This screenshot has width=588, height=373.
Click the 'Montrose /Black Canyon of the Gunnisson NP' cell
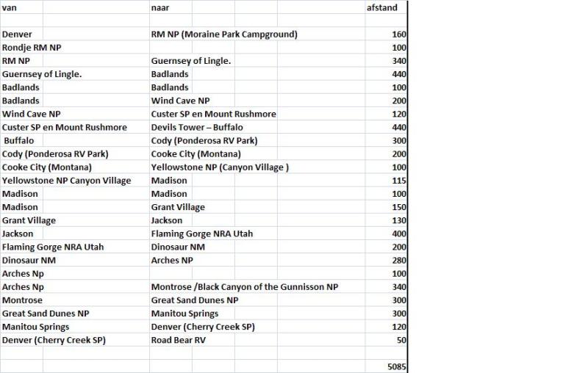[245, 287]
